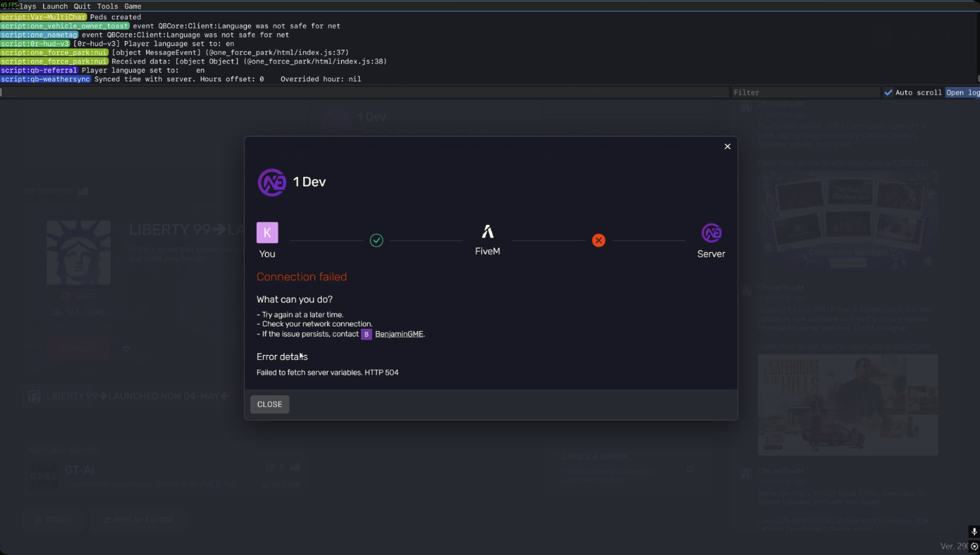This screenshot has height=555, width=980.
Task: Click the Community Spotlight thumbnail
Action: point(848,222)
